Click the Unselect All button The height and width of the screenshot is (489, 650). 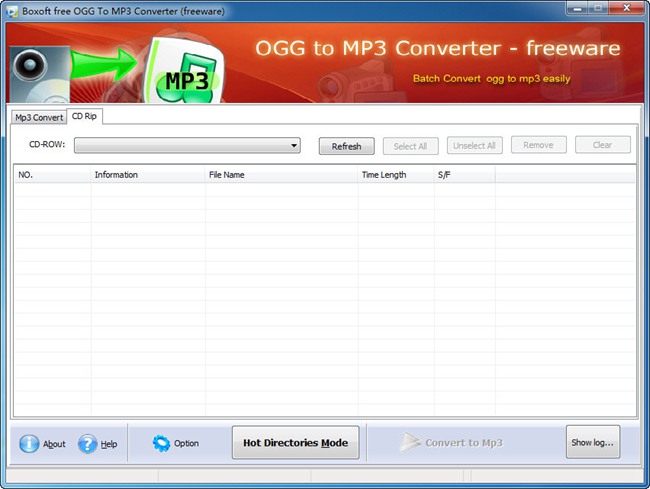coord(475,146)
